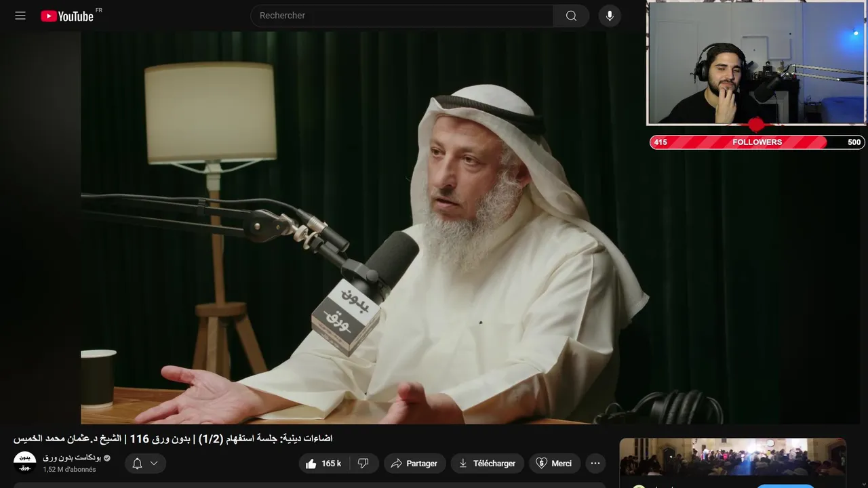Toggle the notification bell for the channel

pyautogui.click(x=137, y=464)
